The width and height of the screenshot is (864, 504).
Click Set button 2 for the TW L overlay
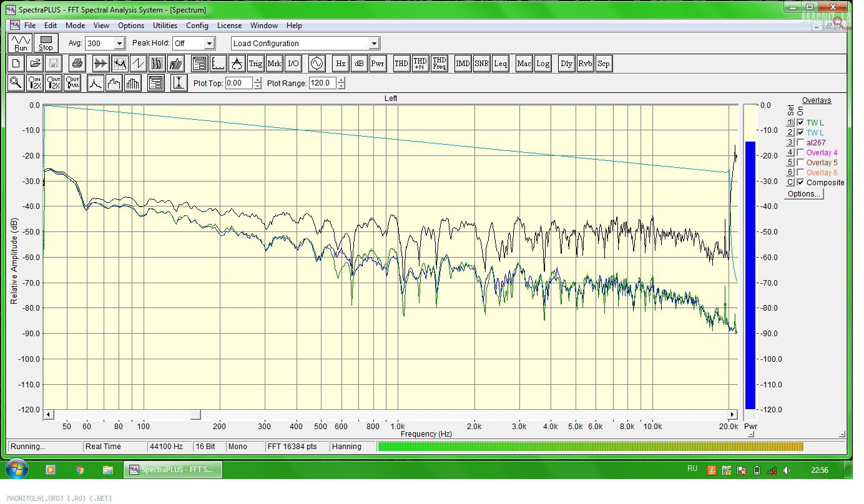[790, 133]
